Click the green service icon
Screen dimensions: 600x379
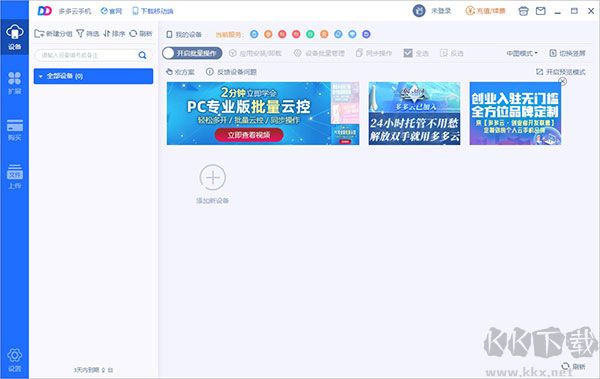[x=310, y=34]
